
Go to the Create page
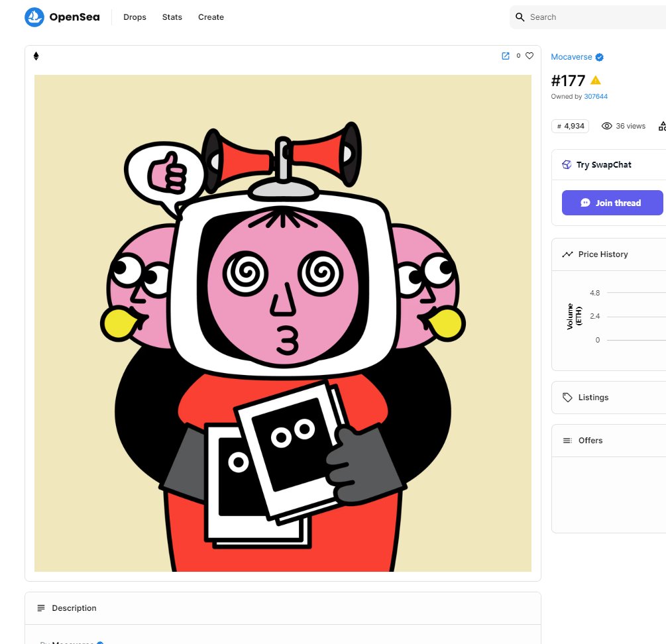click(211, 17)
